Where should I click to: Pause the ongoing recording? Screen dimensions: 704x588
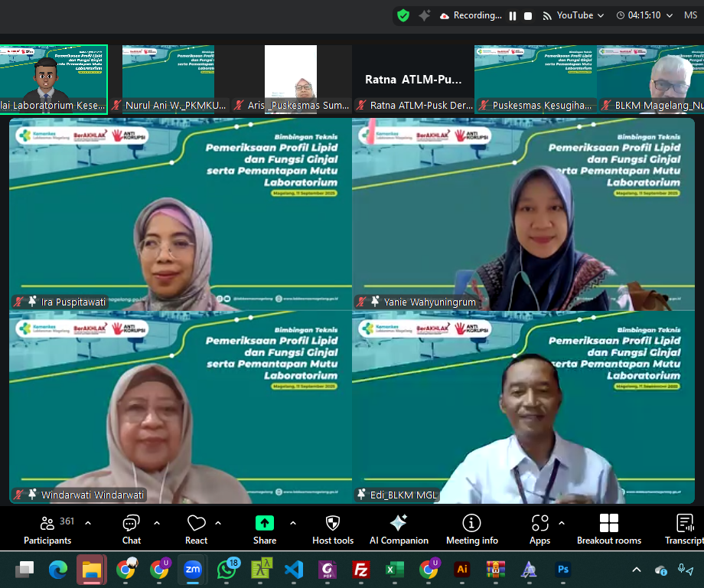point(512,15)
